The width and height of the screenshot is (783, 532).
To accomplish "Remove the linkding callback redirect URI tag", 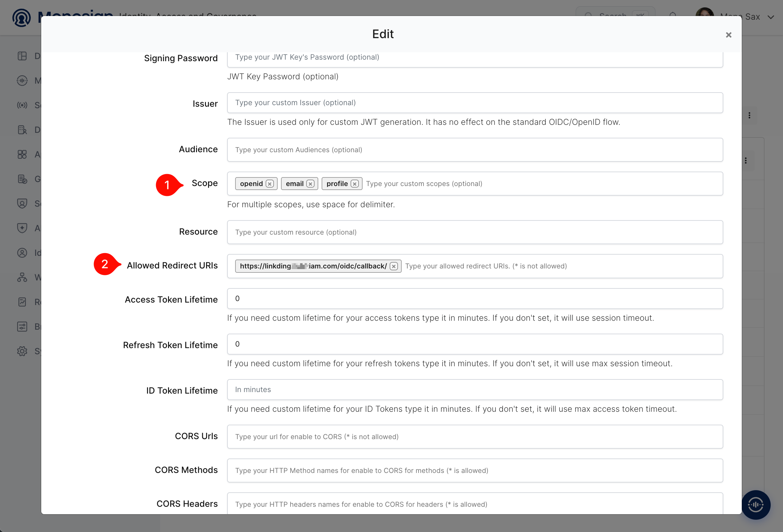I will tap(394, 266).
